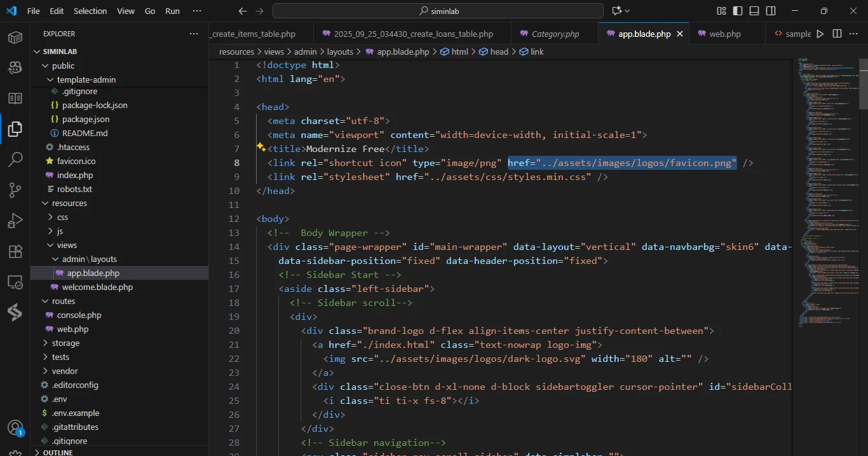Screen dimensions: 868x456
Task: Open the Customize Layout icon in title bar
Action: point(721,11)
